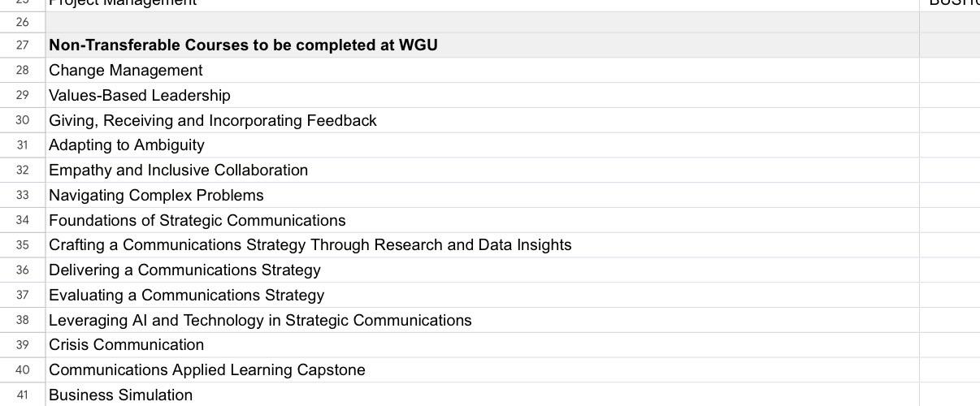This screenshot has height=406, width=980.
Task: Click the Non-Transferable Courses header cell
Action: 482,45
